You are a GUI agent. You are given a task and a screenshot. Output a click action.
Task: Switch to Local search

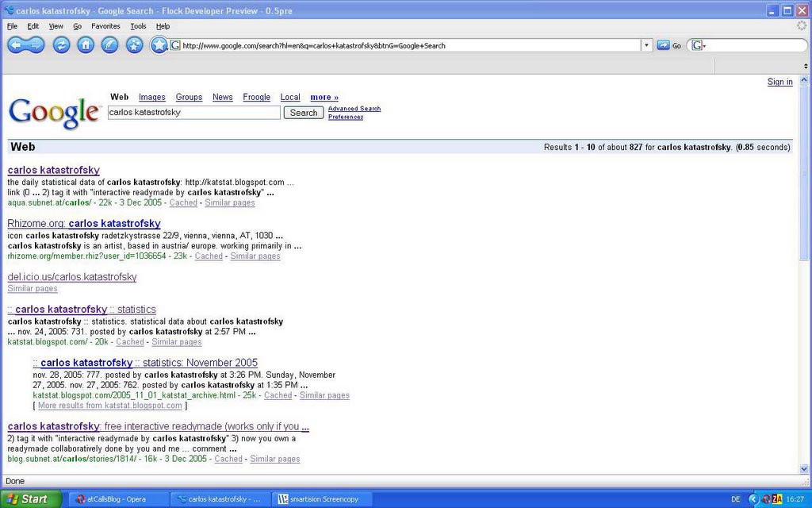pyautogui.click(x=290, y=97)
